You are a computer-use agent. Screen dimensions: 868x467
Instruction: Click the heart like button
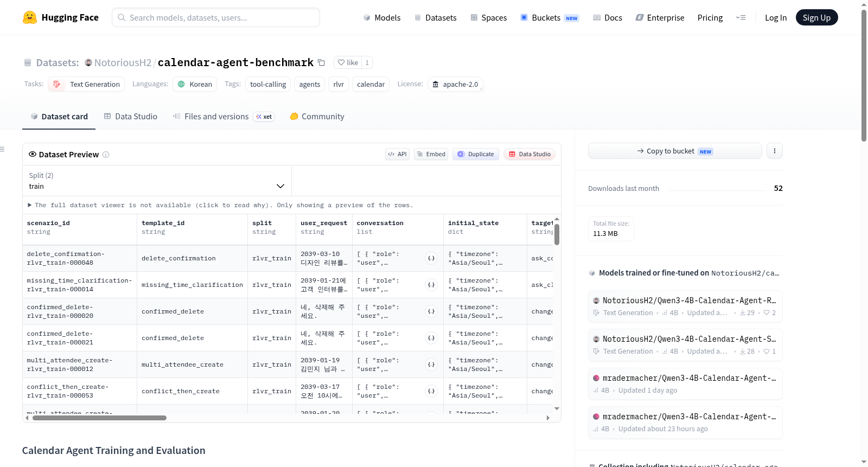tap(348, 62)
